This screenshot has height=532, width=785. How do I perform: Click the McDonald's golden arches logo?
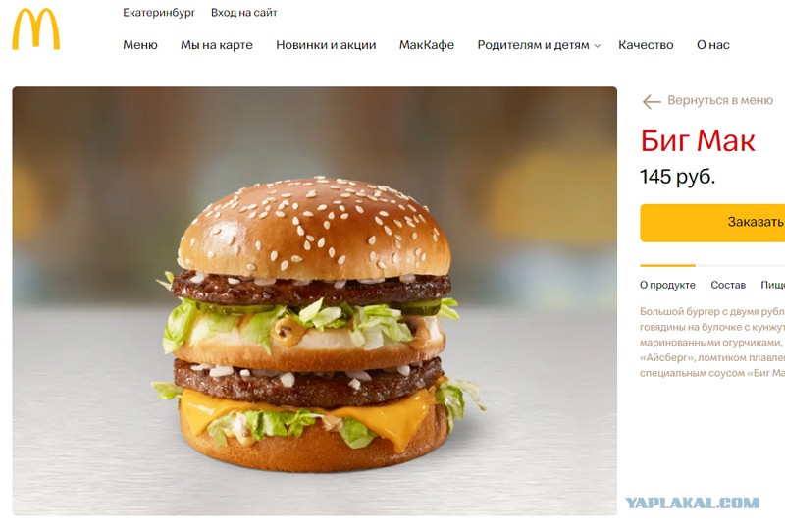tap(36, 29)
